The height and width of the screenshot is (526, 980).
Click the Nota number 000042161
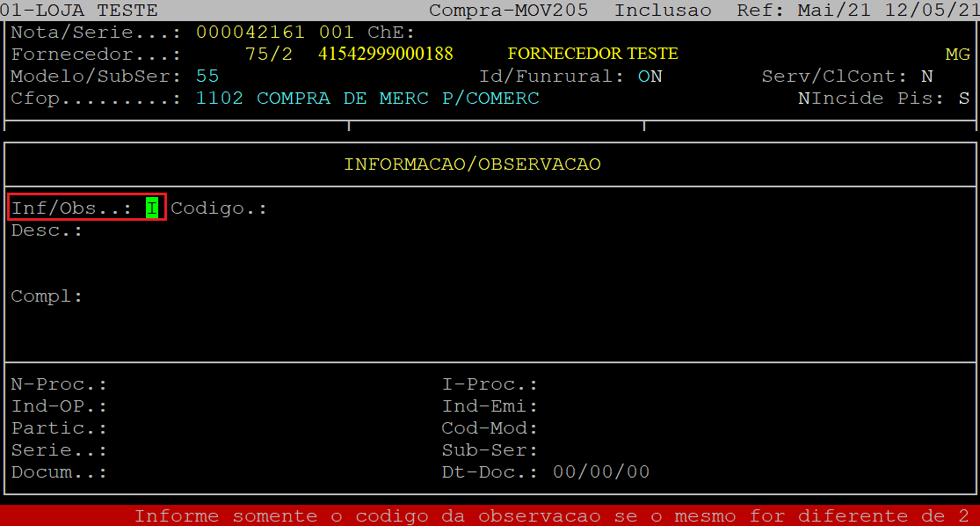click(x=250, y=33)
